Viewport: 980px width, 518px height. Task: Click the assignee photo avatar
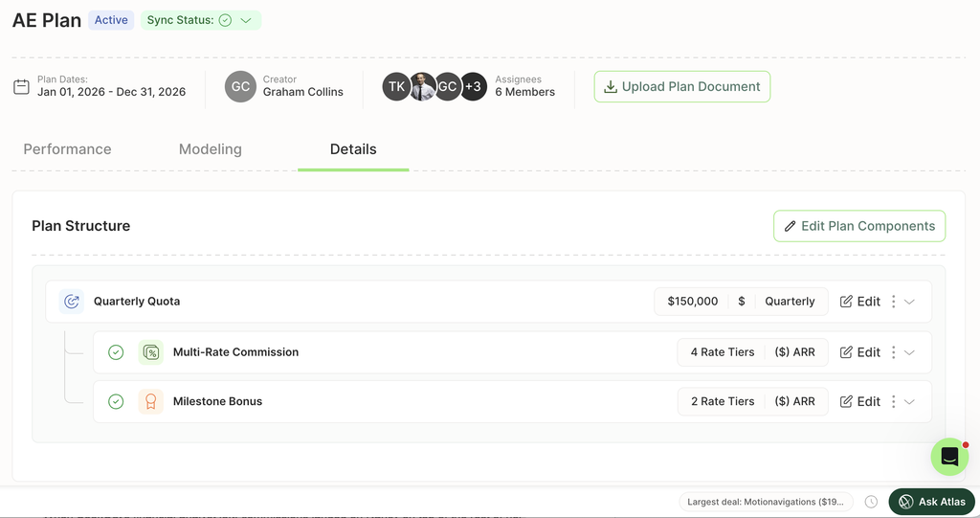click(x=423, y=86)
